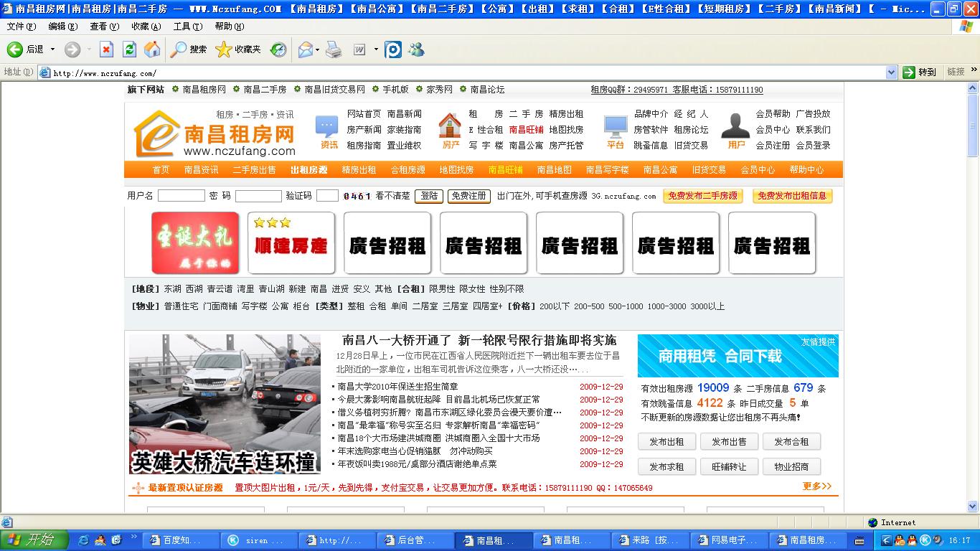Open 南昌大学2010年保送生招生简章 news link
Image resolution: width=980 pixels, height=551 pixels.
click(398, 387)
